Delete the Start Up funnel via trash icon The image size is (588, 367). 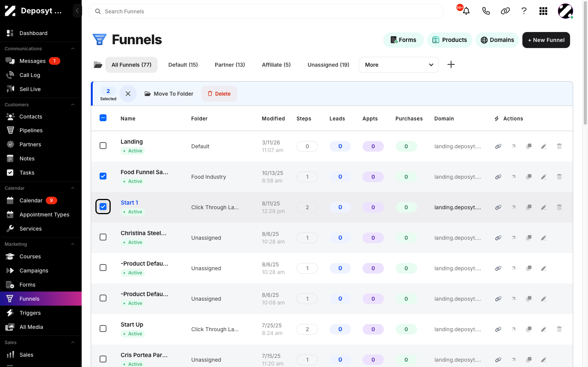point(559,329)
